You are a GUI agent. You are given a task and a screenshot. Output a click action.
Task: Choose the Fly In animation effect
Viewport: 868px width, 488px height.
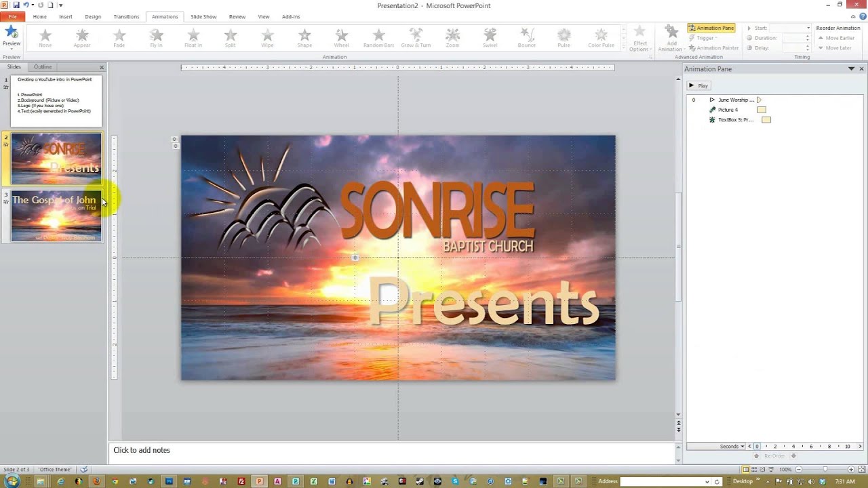click(x=156, y=38)
